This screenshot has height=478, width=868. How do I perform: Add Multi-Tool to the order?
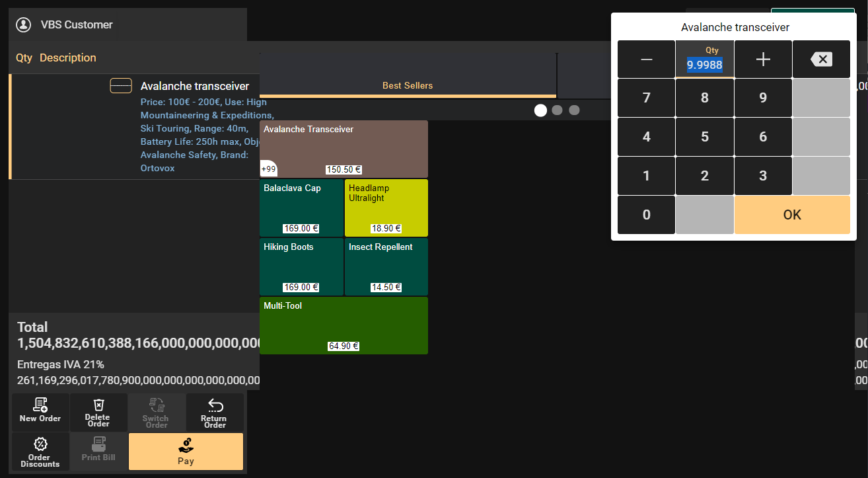344,325
